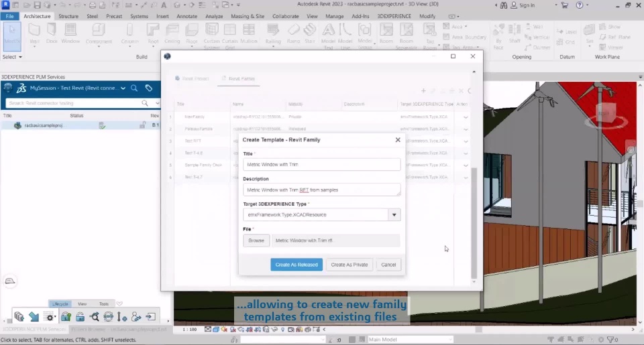The image size is (644, 345).
Task: Collapse the PLM action bar chevron
Action: pos(119,304)
